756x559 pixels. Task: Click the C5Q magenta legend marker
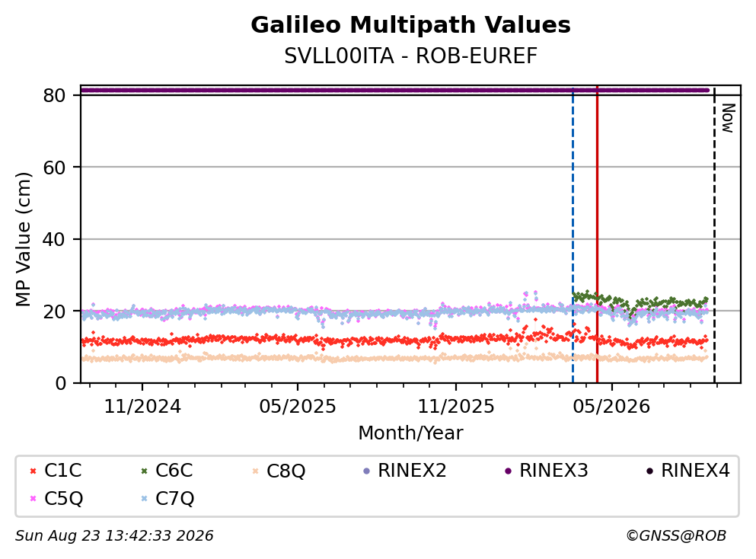(33, 499)
